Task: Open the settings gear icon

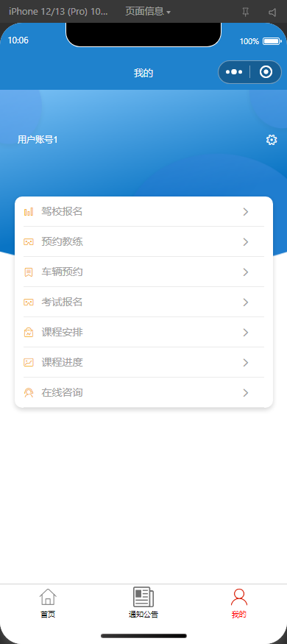Action: coord(272,140)
